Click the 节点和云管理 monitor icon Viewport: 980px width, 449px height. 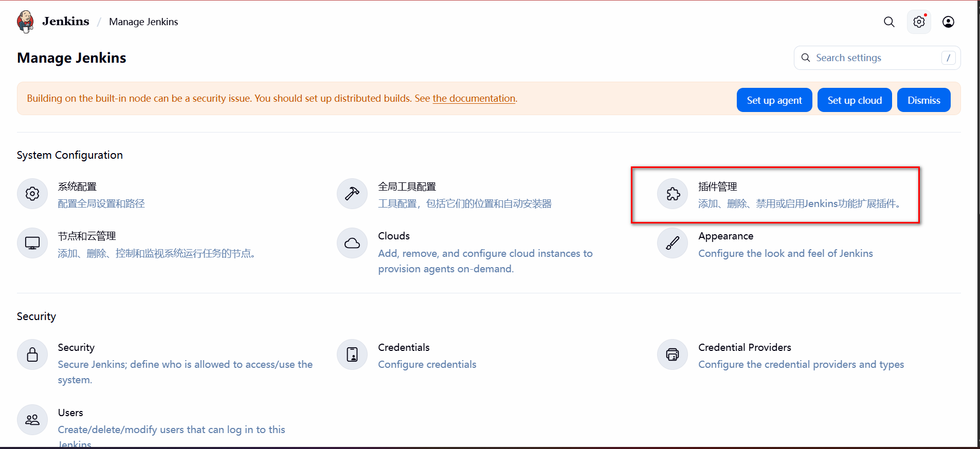point(32,243)
